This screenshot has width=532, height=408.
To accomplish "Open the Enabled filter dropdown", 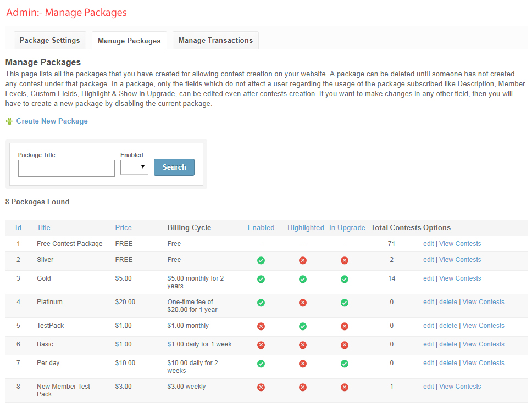I will [x=134, y=167].
